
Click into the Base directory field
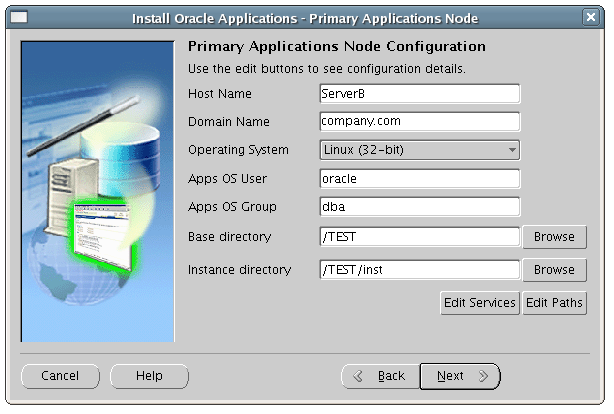coord(420,237)
